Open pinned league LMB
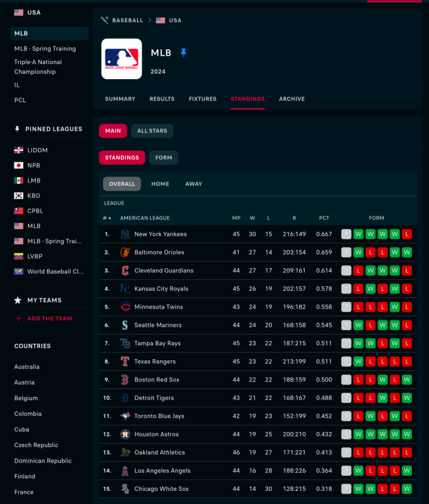The image size is (429, 504). pos(34,180)
